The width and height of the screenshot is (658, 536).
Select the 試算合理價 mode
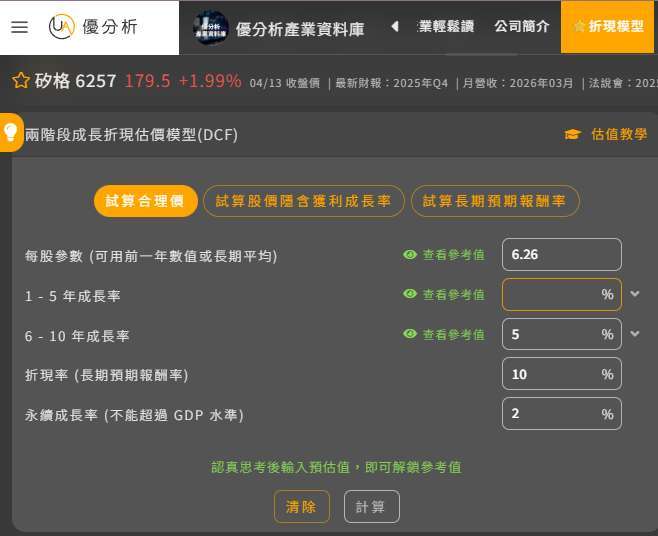(x=146, y=201)
